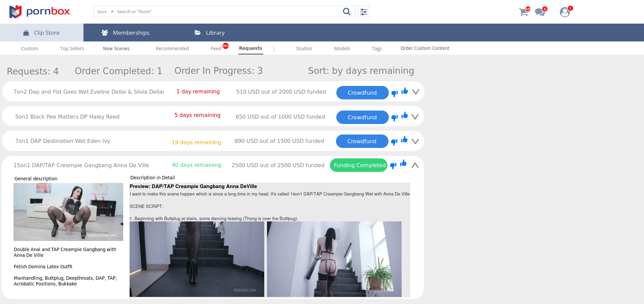This screenshot has height=304, width=644.
Task: Open the Order Custom Content link
Action: (425, 48)
